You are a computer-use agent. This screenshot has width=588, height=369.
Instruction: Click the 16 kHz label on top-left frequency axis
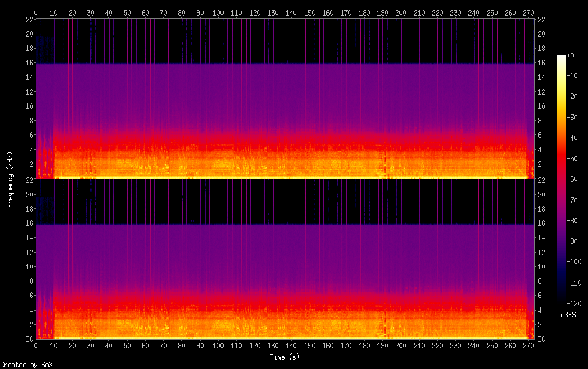point(29,63)
